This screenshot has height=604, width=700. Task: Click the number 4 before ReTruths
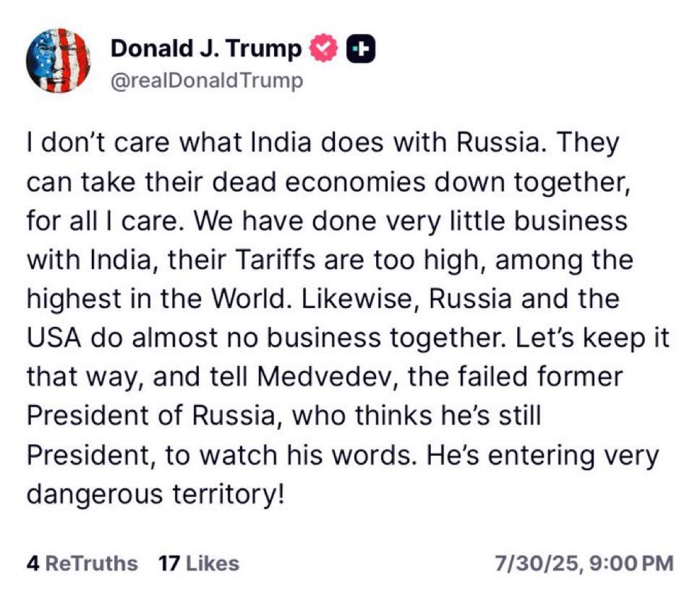(x=33, y=563)
